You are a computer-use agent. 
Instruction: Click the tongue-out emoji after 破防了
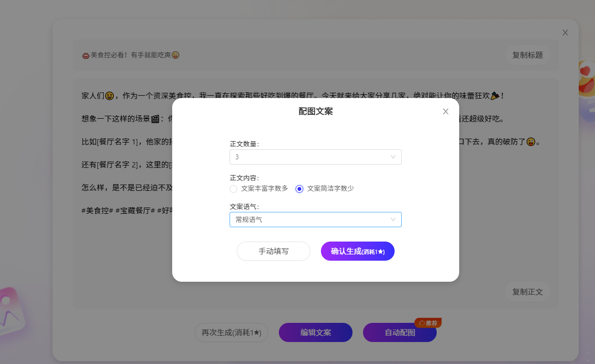coord(530,142)
